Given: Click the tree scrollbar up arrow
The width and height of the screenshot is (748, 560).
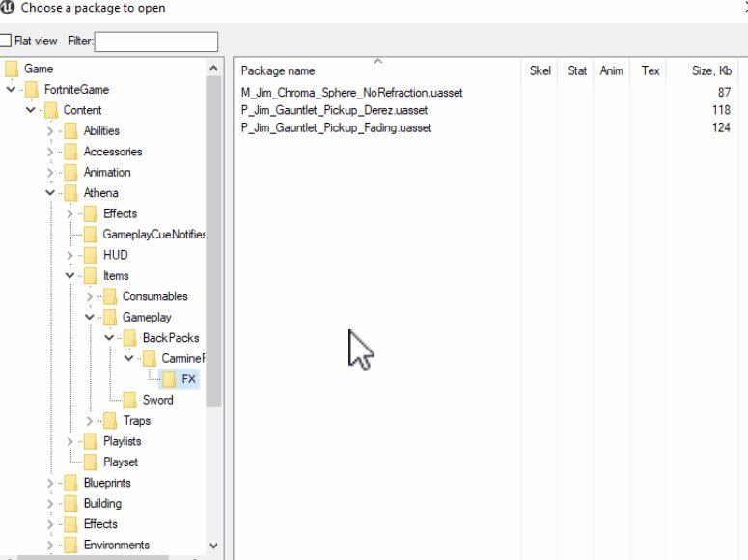Looking at the screenshot, I should [213, 69].
